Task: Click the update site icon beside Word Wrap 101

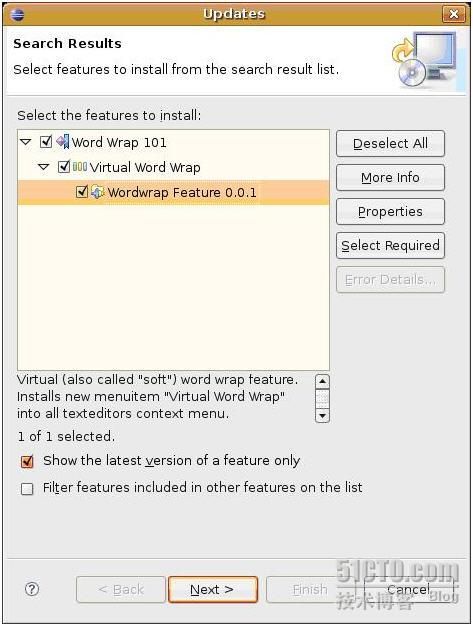Action: coord(63,142)
